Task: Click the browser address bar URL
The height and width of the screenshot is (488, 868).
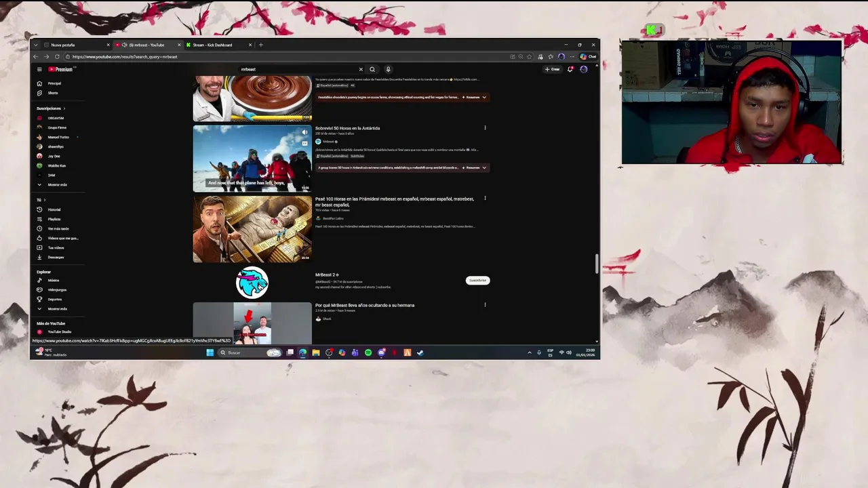Action: point(125,57)
